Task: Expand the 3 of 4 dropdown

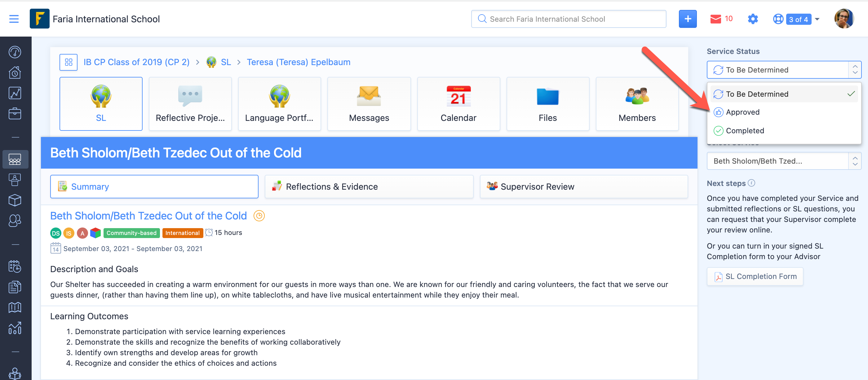Action: point(802,19)
